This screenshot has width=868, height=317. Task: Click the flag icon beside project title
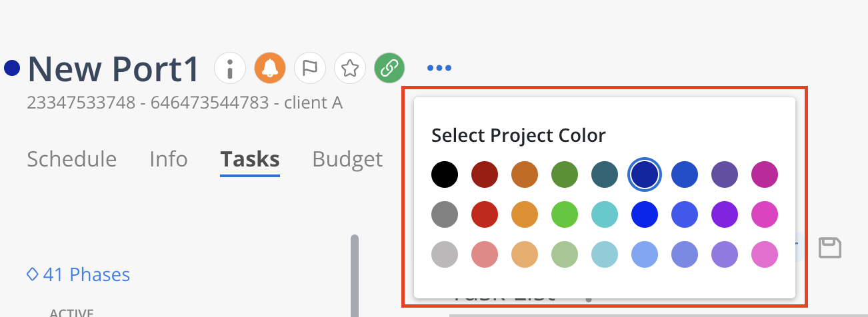tap(310, 68)
